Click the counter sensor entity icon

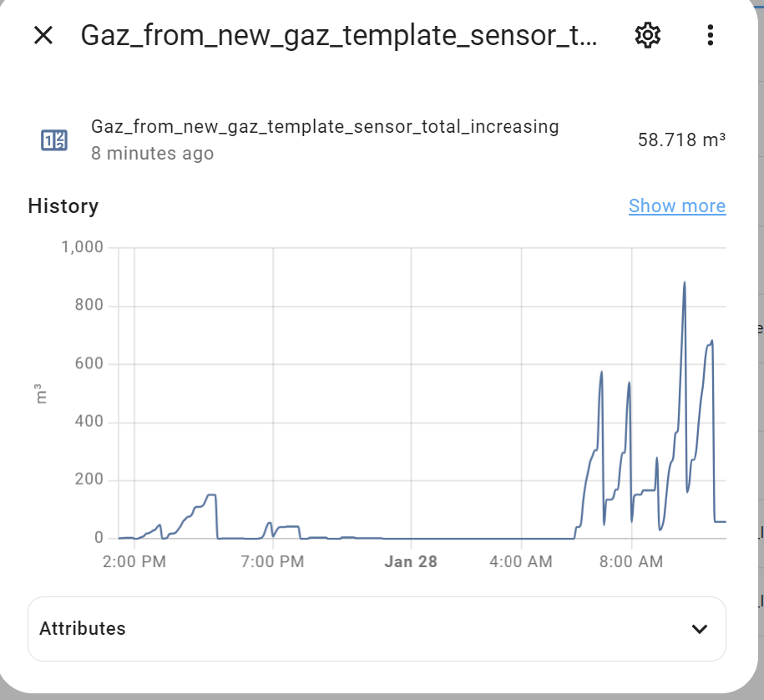54,140
